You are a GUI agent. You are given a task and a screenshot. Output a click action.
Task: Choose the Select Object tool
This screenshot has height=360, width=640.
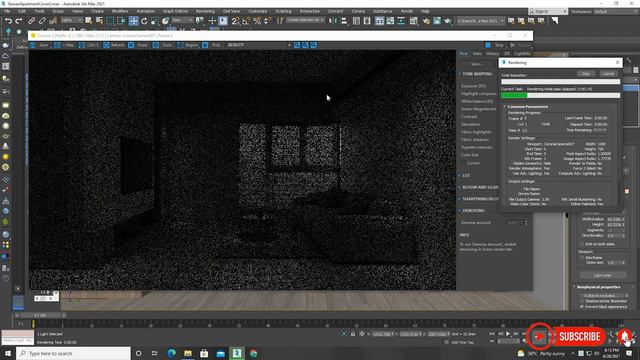click(89, 20)
